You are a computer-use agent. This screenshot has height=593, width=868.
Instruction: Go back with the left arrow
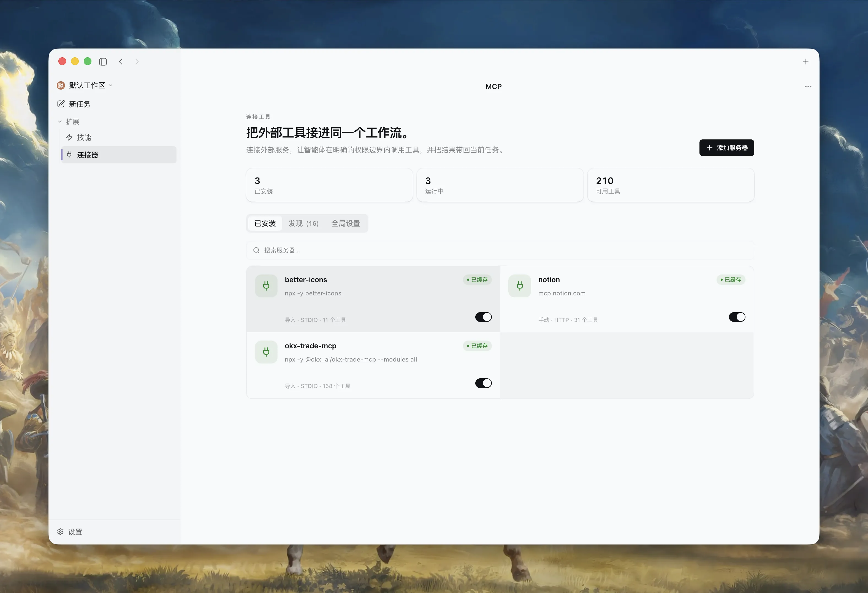[121, 62]
